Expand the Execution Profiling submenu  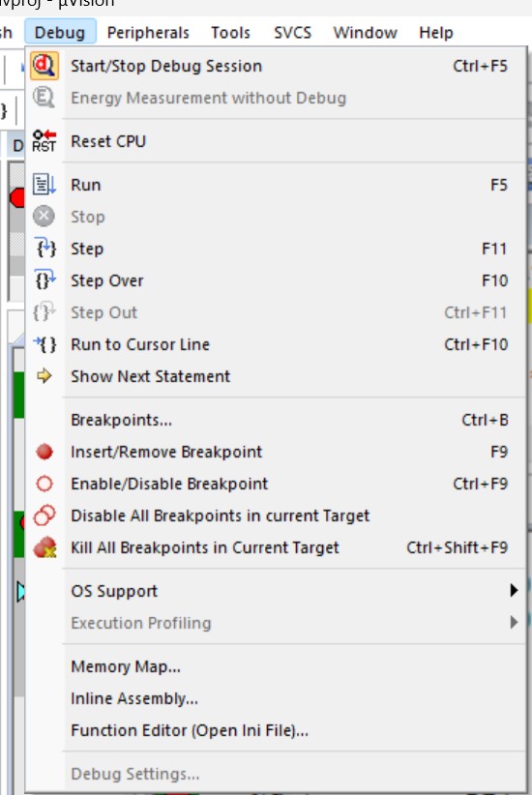(x=276, y=623)
